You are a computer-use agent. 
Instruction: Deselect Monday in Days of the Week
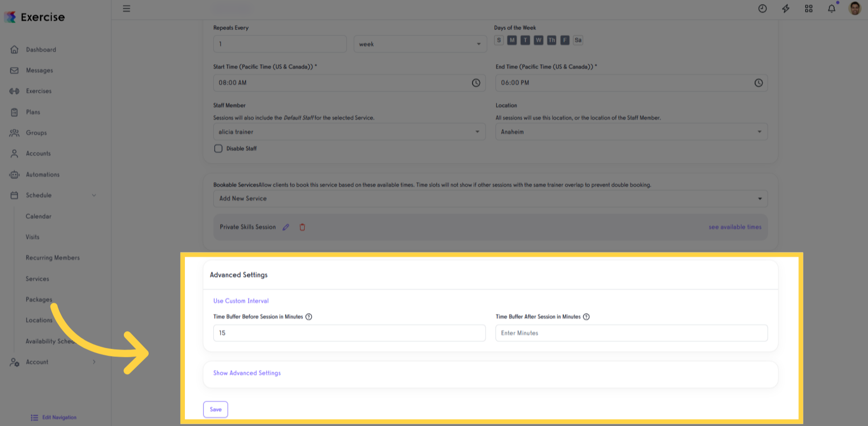click(512, 40)
